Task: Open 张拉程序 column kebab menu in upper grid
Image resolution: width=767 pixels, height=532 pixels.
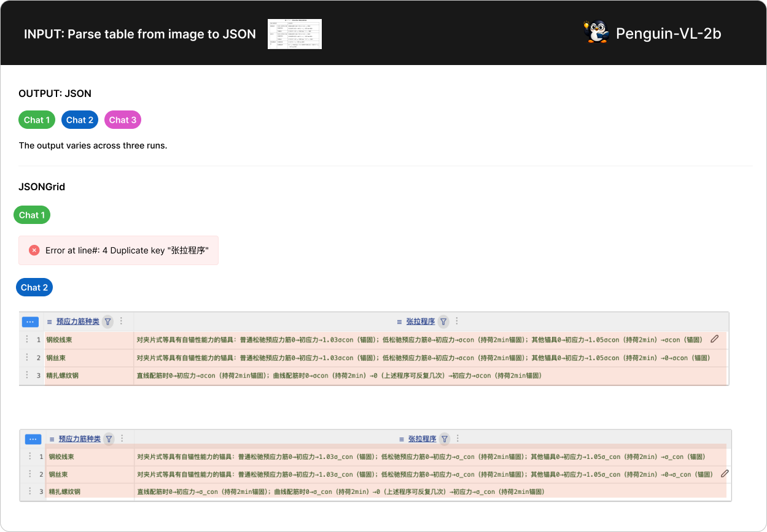Action: coord(457,321)
